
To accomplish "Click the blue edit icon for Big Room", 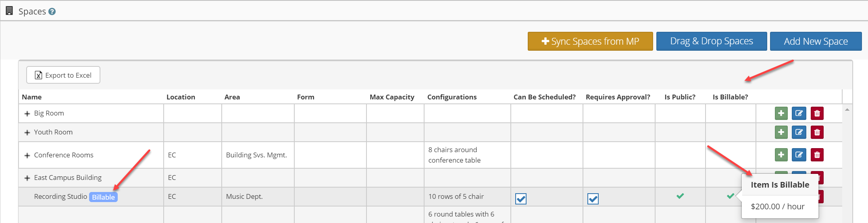I will (x=799, y=114).
